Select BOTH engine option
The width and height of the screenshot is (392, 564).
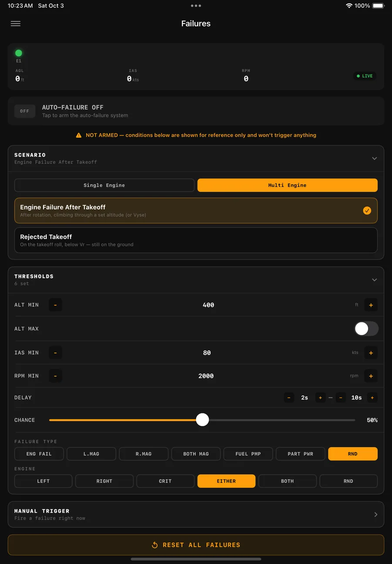coord(287,481)
